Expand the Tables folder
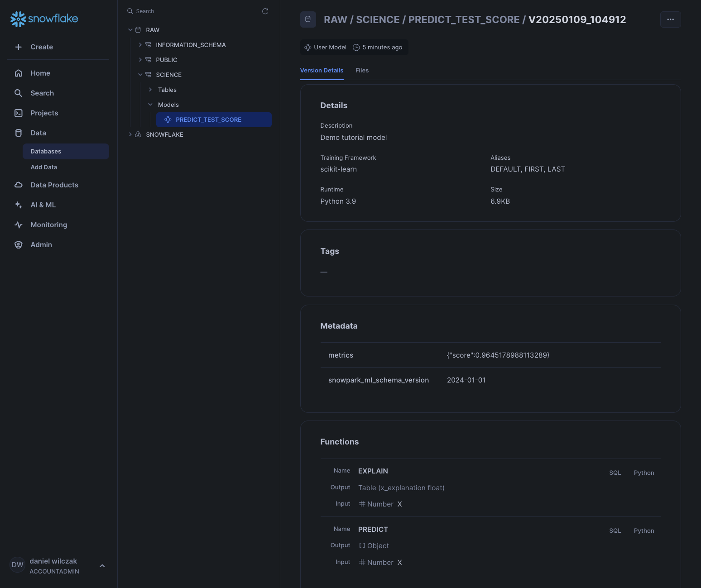Screen dimensions: 701x588 [150, 90]
